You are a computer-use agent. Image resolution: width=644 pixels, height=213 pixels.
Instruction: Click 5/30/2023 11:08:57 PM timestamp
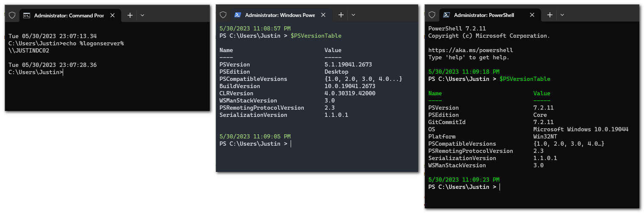pos(255,28)
